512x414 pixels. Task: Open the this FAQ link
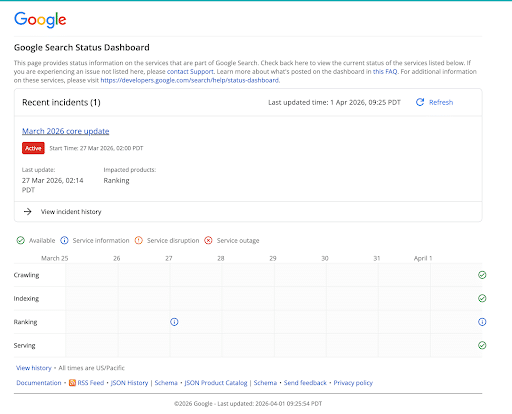click(385, 72)
